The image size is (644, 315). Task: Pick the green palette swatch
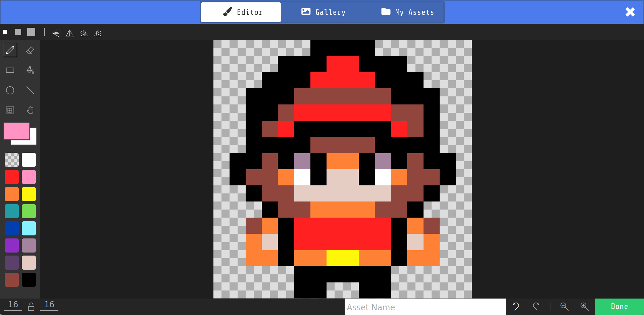tap(29, 211)
